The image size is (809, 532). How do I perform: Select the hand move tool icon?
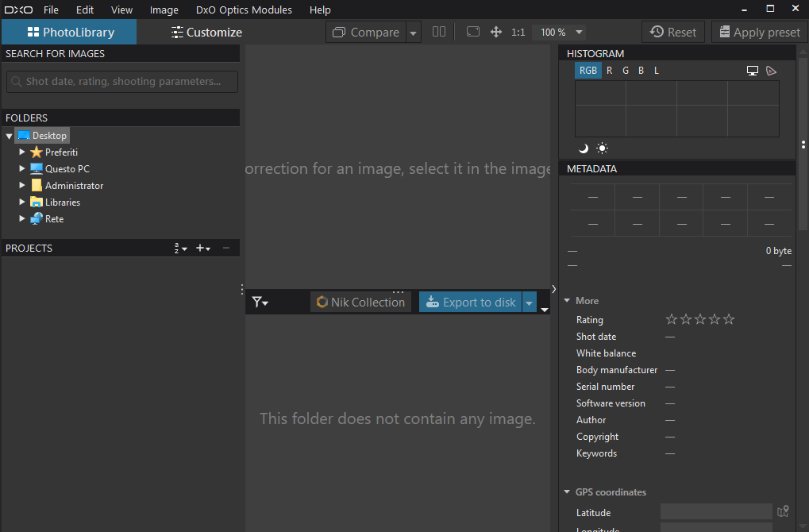[496, 32]
